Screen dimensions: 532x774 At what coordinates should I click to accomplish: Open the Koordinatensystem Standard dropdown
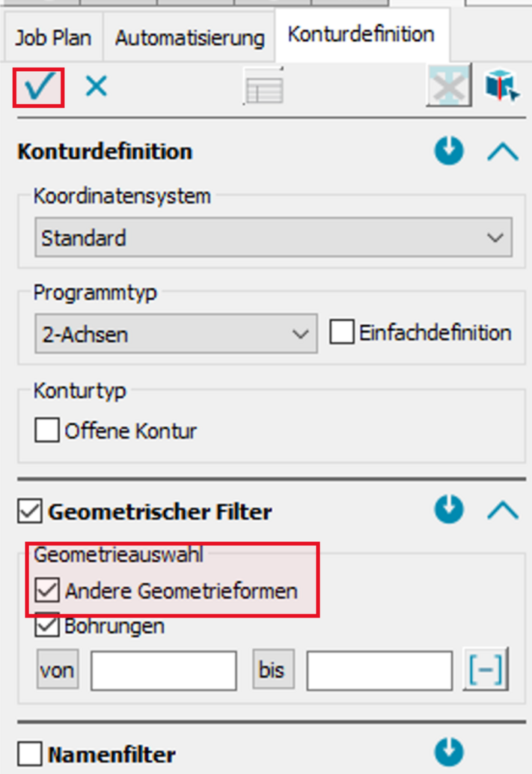(x=273, y=238)
